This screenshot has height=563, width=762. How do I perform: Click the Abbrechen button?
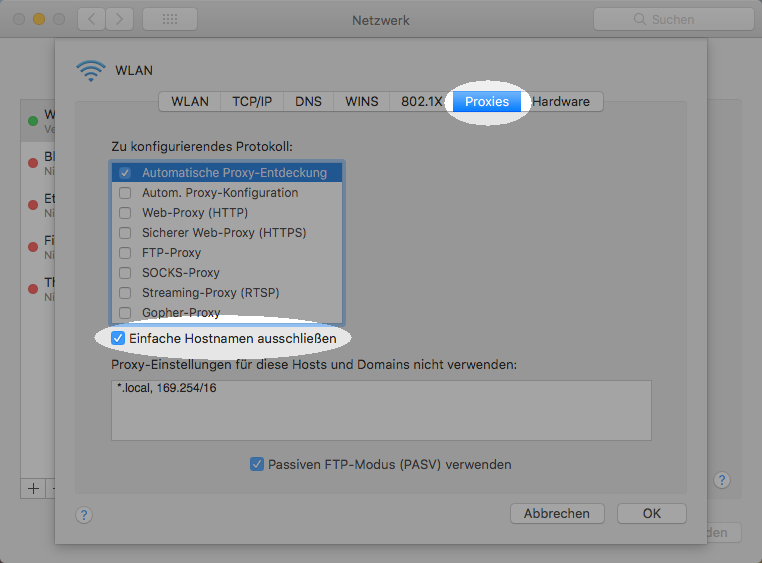tap(557, 513)
